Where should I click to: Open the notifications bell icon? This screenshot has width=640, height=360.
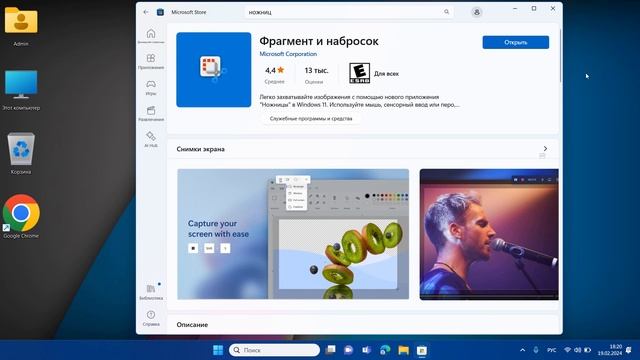[629, 350]
